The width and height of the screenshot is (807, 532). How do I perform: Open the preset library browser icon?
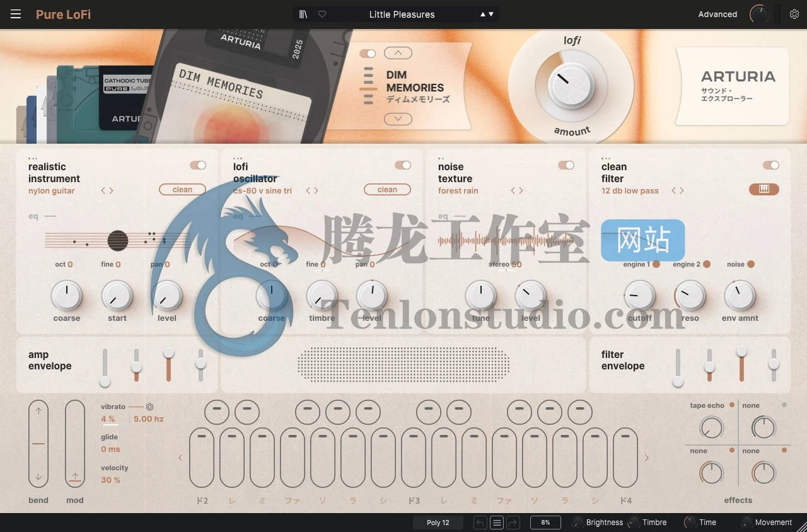click(x=303, y=14)
